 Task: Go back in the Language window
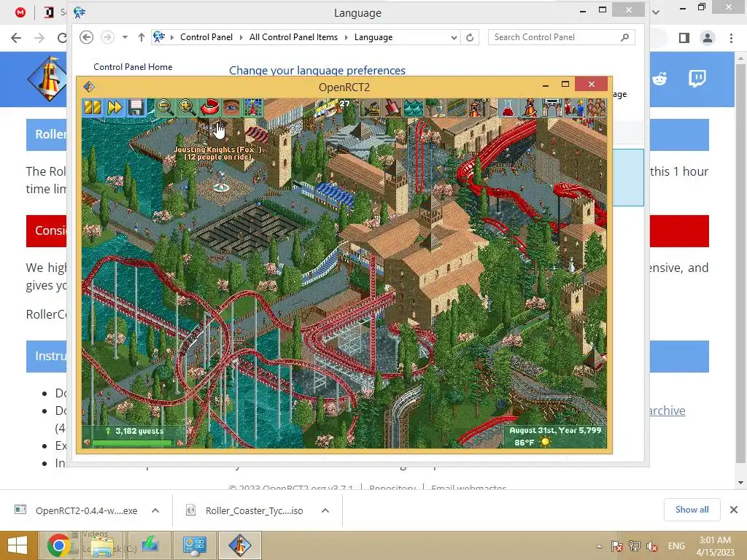click(x=86, y=37)
